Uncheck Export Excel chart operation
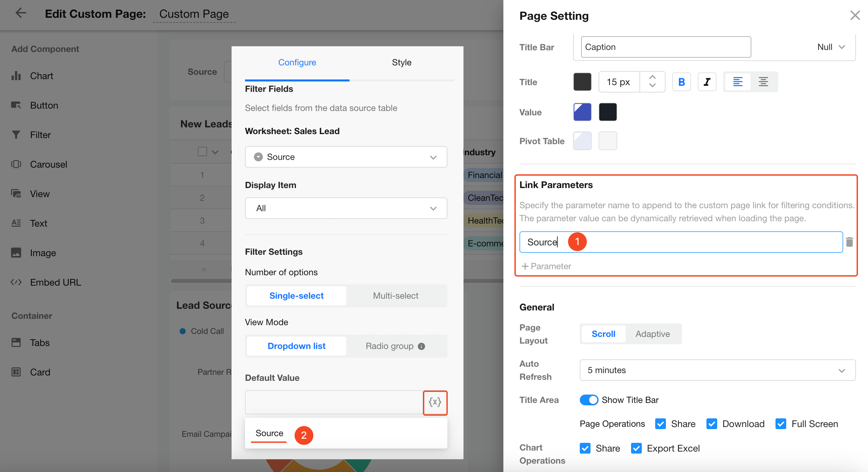 (636, 449)
